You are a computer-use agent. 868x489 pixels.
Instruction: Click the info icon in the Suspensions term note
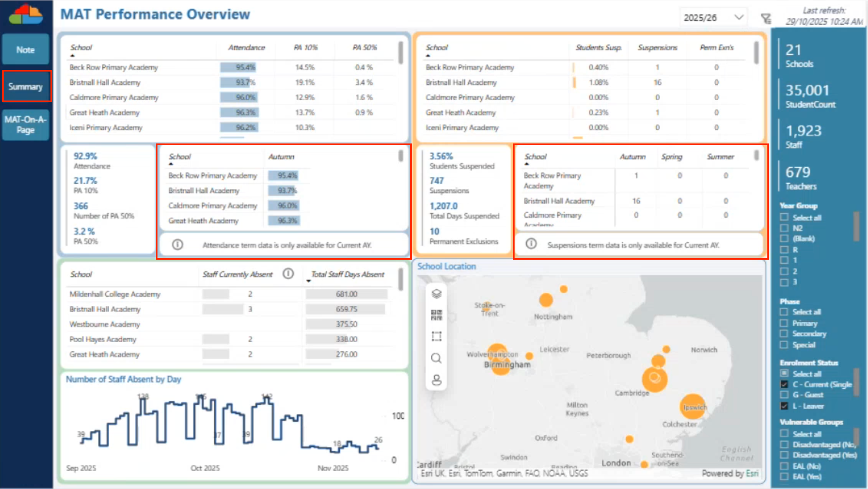pyautogui.click(x=531, y=244)
